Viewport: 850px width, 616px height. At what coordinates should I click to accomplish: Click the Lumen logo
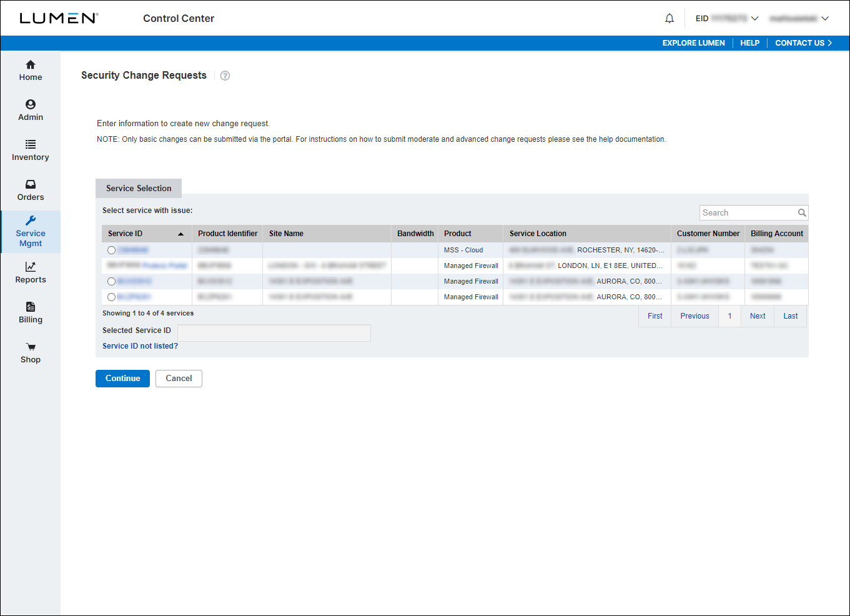point(59,18)
